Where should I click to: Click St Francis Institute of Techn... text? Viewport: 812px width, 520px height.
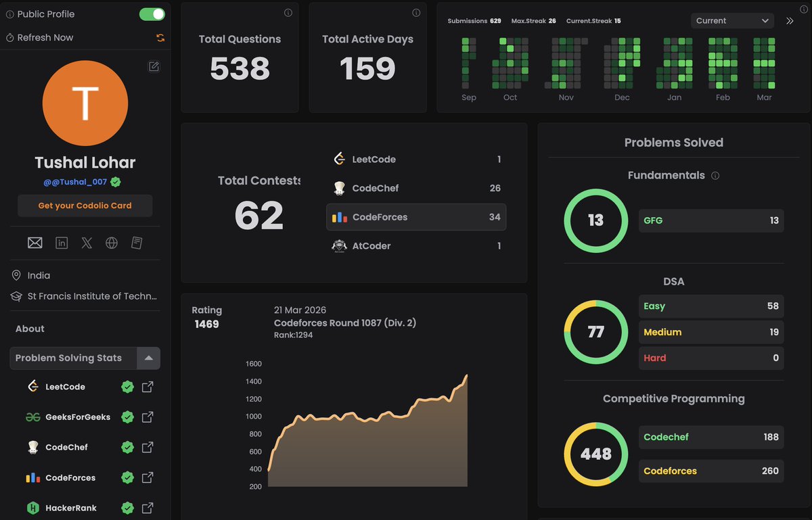(x=92, y=296)
